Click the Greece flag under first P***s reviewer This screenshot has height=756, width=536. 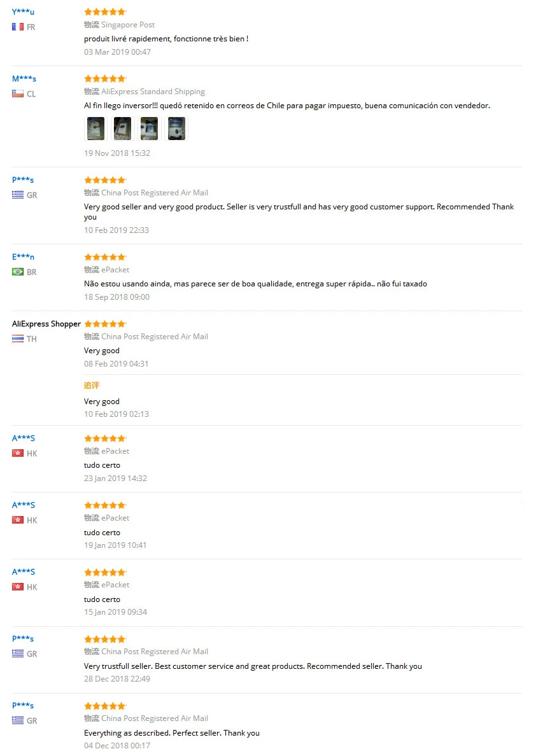(x=18, y=195)
